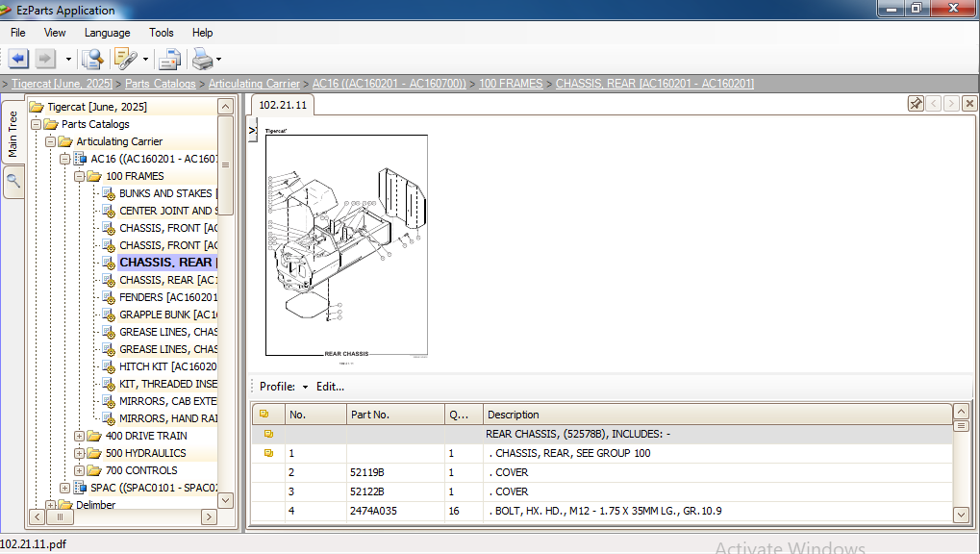Click the Articulating Carrier breadcrumb link
The width and height of the screenshot is (980, 554).
point(254,83)
